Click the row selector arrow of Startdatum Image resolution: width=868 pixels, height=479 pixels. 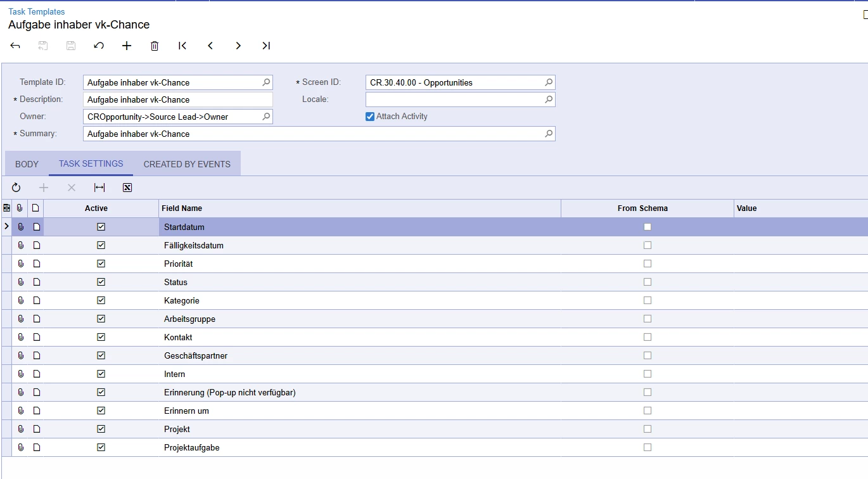click(6, 226)
